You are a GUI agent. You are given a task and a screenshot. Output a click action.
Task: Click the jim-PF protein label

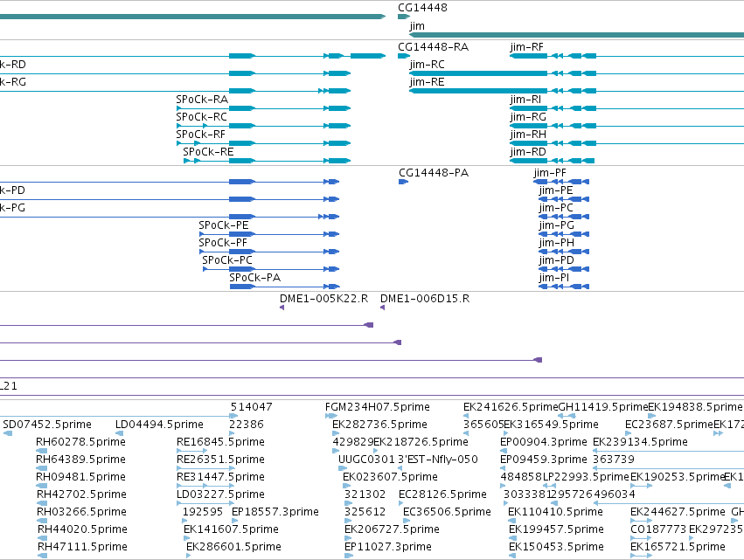550,173
